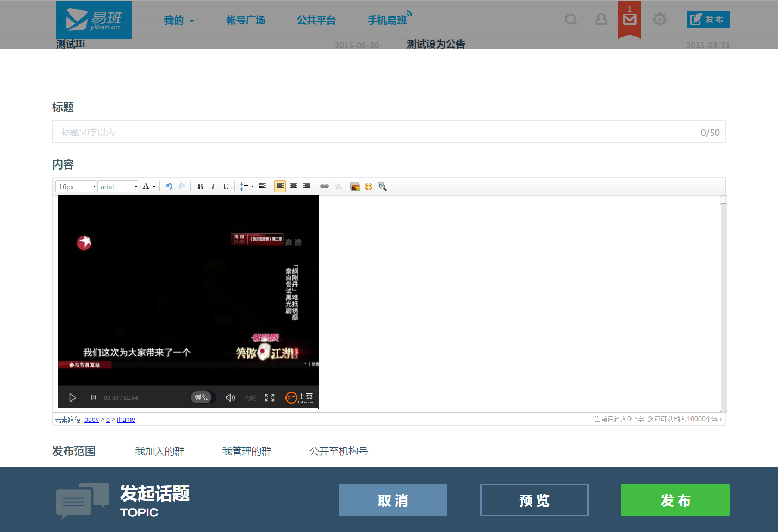Click the 取消 cancel button

(x=393, y=500)
